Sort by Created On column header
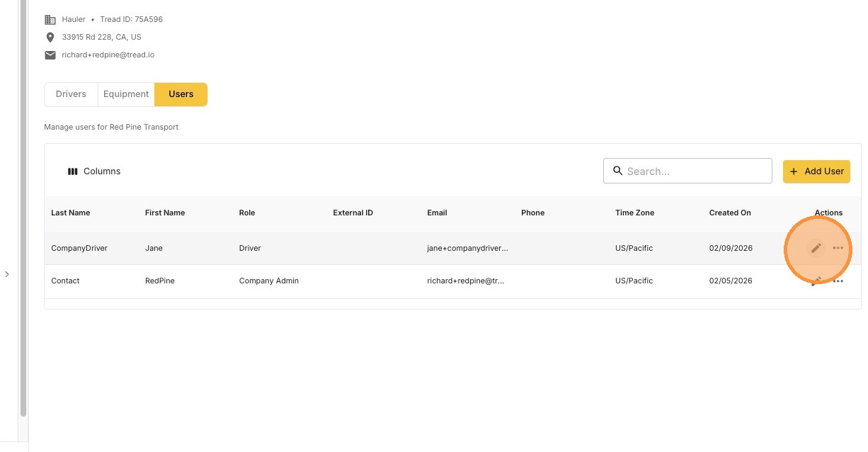Screen dimensions: 868x452 click(x=730, y=213)
